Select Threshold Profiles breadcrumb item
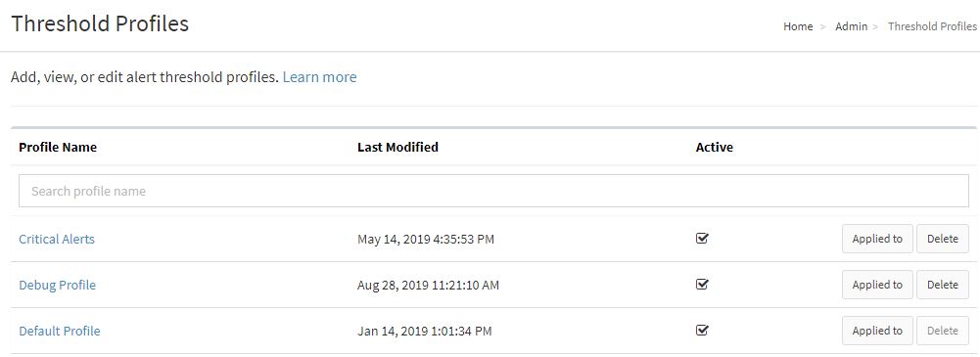This screenshot has height=357, width=980. coord(932,26)
